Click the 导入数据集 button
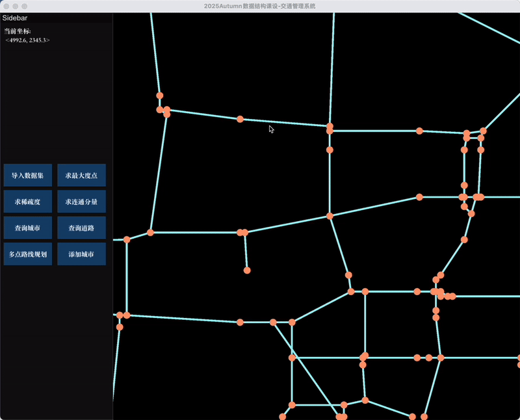 pyautogui.click(x=27, y=175)
